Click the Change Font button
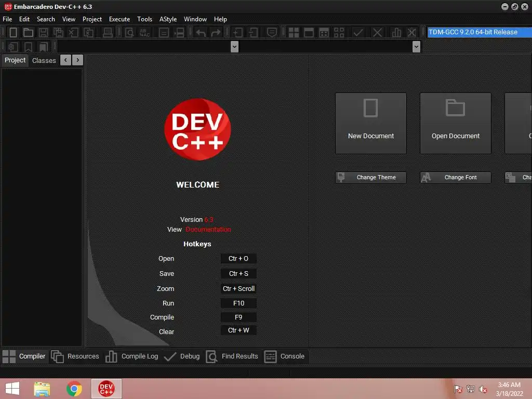Image resolution: width=532 pixels, height=399 pixels. 455,178
